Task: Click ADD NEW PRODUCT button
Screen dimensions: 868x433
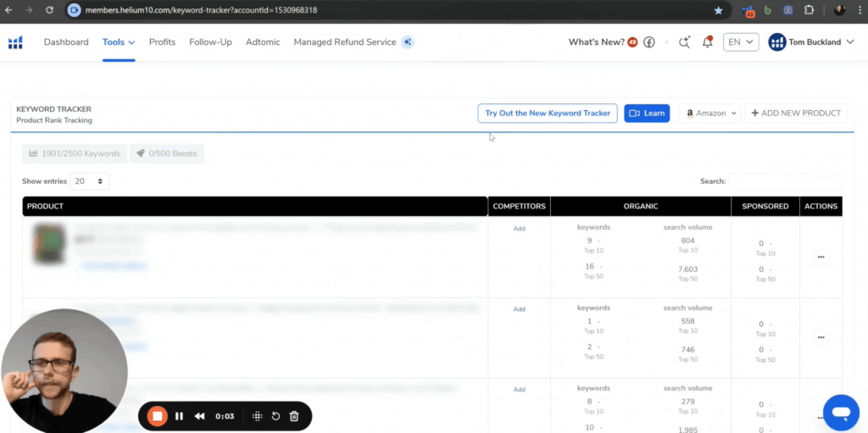Action: 796,113
